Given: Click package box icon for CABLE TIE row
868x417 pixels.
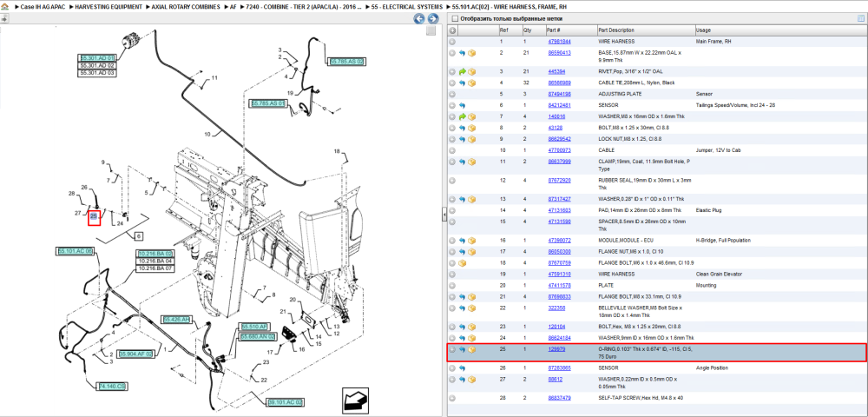Looking at the screenshot, I should coord(472,83).
